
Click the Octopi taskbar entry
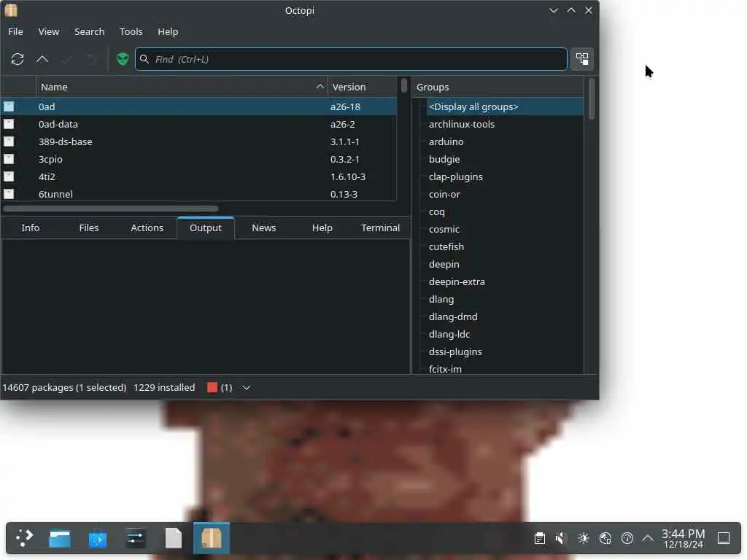211,538
